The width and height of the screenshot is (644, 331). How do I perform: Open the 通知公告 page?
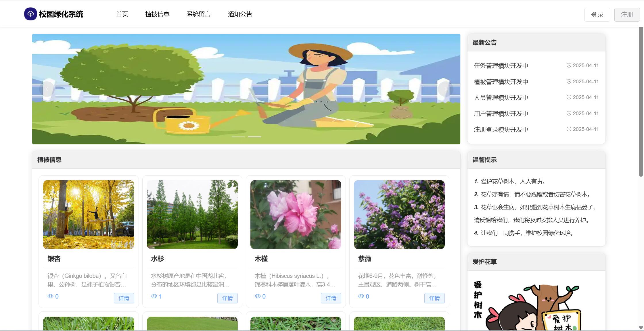coord(240,14)
